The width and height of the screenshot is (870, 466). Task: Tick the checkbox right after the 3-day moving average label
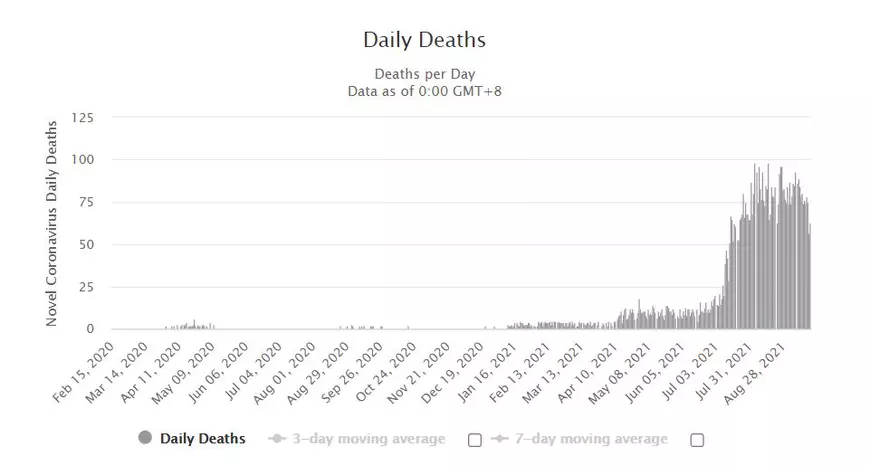[475, 439]
